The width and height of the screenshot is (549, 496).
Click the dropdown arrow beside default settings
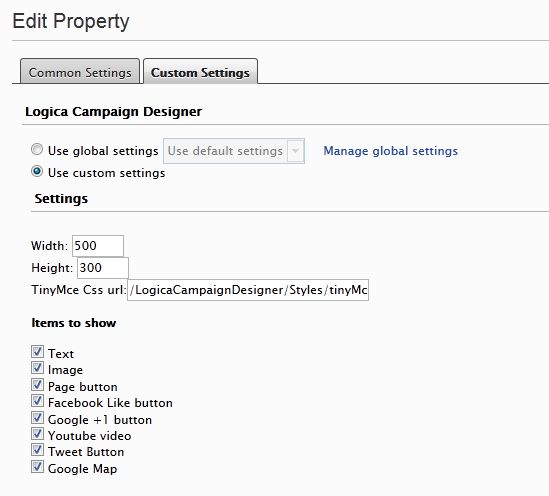296,151
